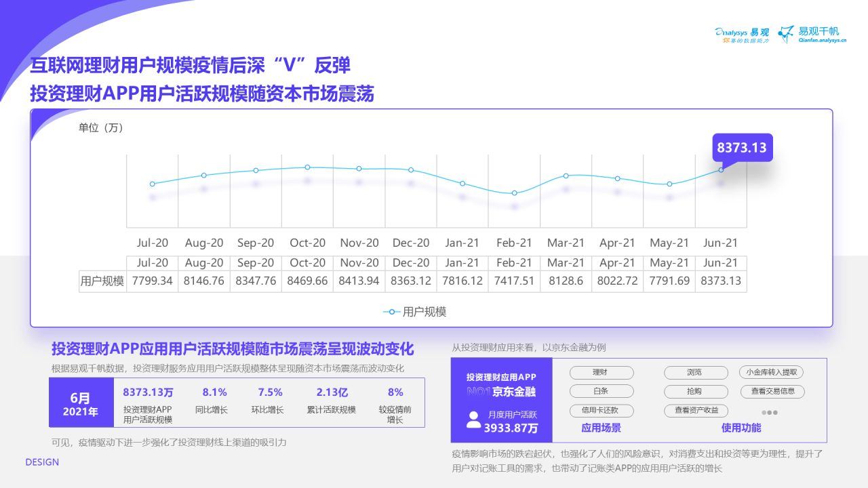Click the 查看交易信息 pill
This screenshot has width=868, height=488.
tap(772, 391)
